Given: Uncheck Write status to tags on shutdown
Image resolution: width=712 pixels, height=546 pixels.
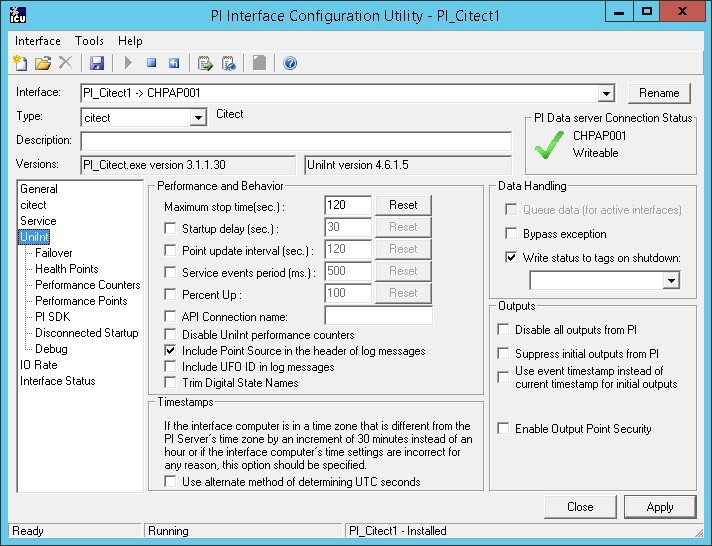Looking at the screenshot, I should (x=511, y=258).
